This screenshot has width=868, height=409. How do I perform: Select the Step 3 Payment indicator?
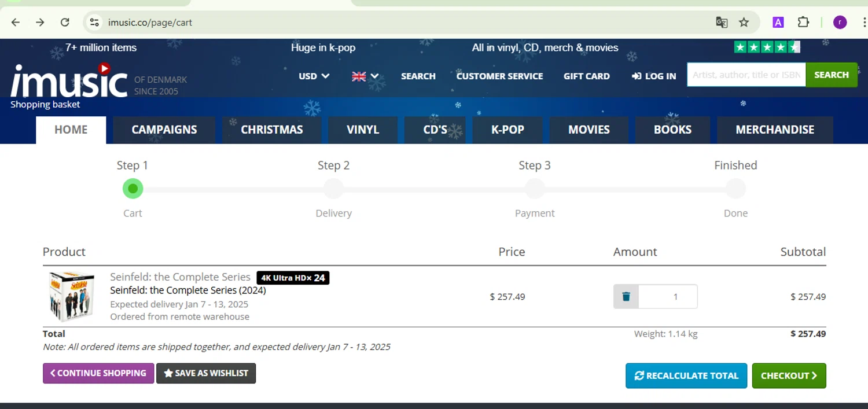click(535, 189)
